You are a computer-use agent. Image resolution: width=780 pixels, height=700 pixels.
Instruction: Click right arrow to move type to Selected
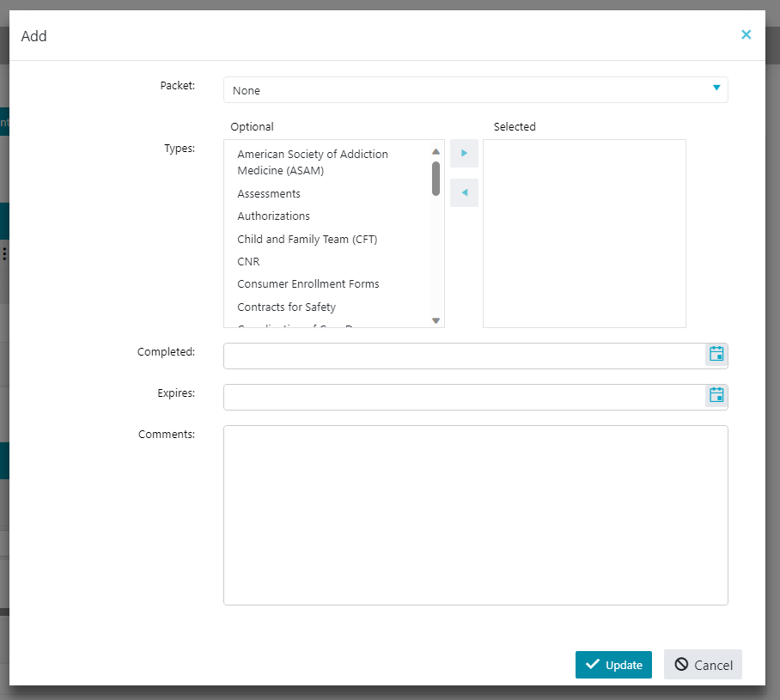(x=464, y=154)
